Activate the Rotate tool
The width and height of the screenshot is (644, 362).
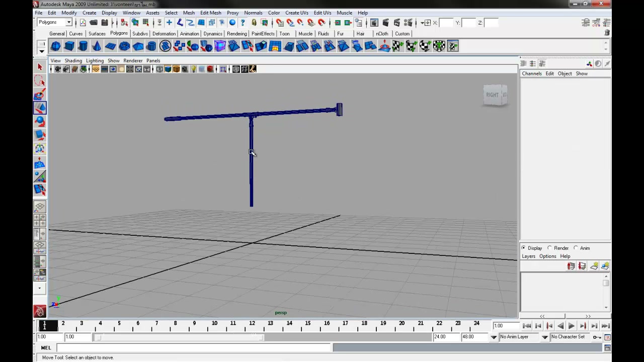[x=40, y=121]
